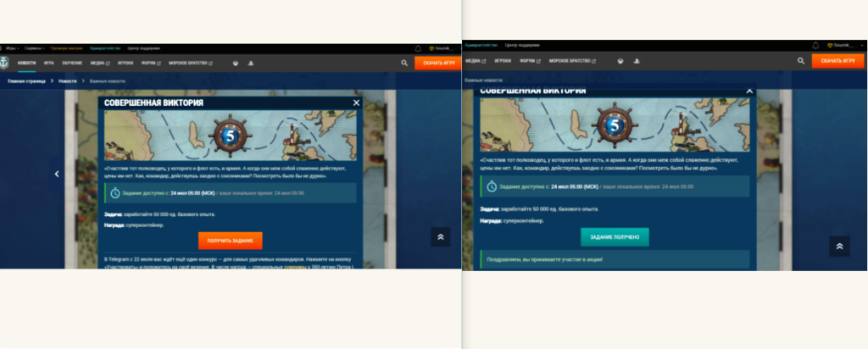This screenshot has height=349, width=868.
Task: Click the ship wheel number 5 in left screenshot
Action: [x=226, y=134]
